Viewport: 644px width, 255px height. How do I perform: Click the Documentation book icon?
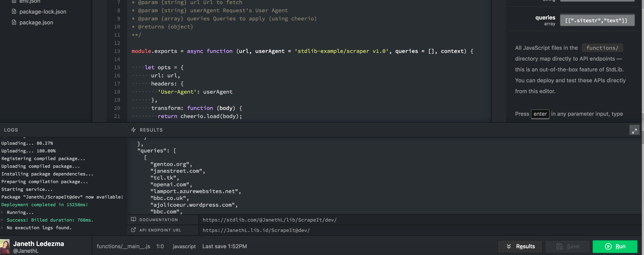click(x=133, y=220)
